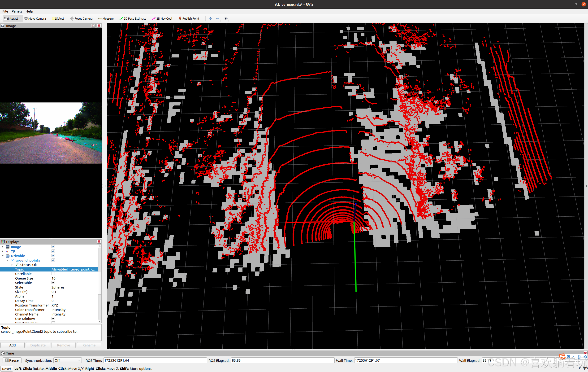Click the Publish Point tool

(189, 19)
